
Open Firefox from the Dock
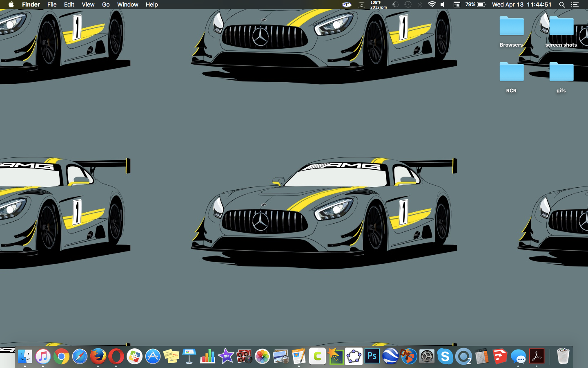[x=98, y=357]
